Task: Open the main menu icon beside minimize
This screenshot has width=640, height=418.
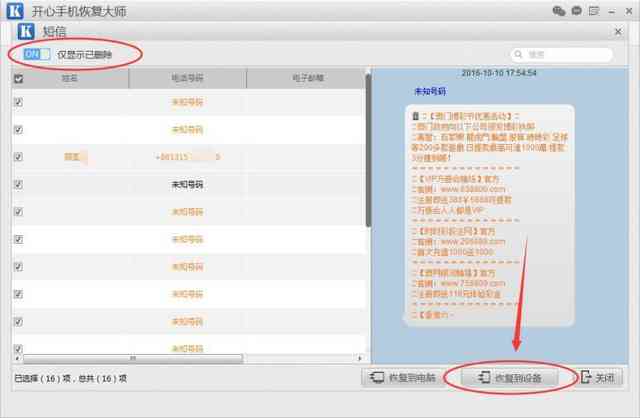Action: [x=594, y=11]
